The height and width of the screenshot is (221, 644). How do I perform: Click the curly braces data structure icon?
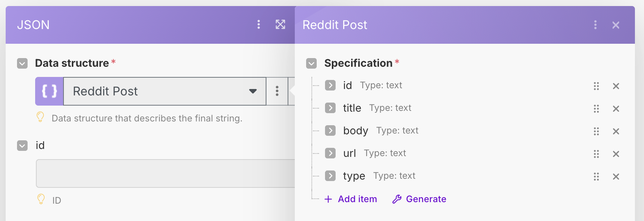point(49,91)
